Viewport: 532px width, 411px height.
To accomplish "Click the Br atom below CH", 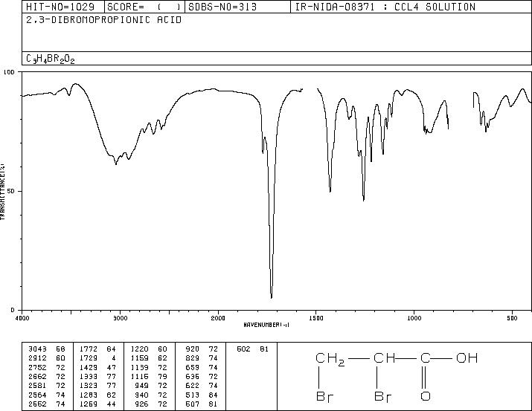I will [382, 396].
